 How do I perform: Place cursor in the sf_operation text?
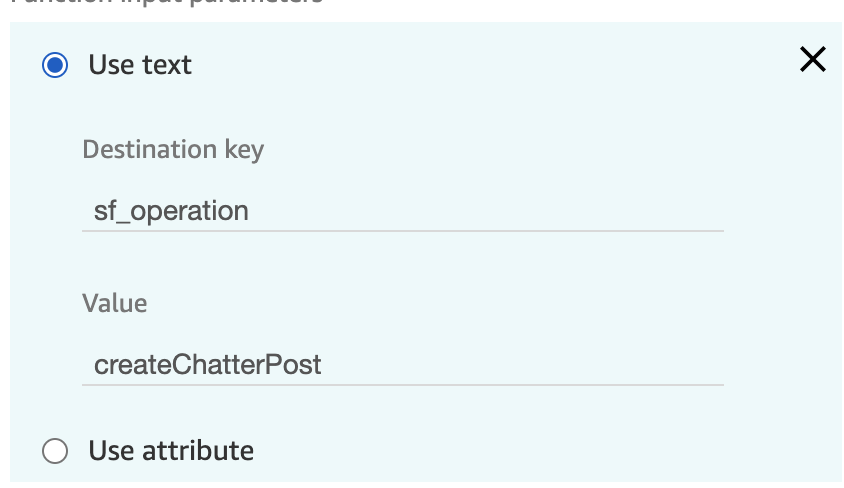point(171,211)
